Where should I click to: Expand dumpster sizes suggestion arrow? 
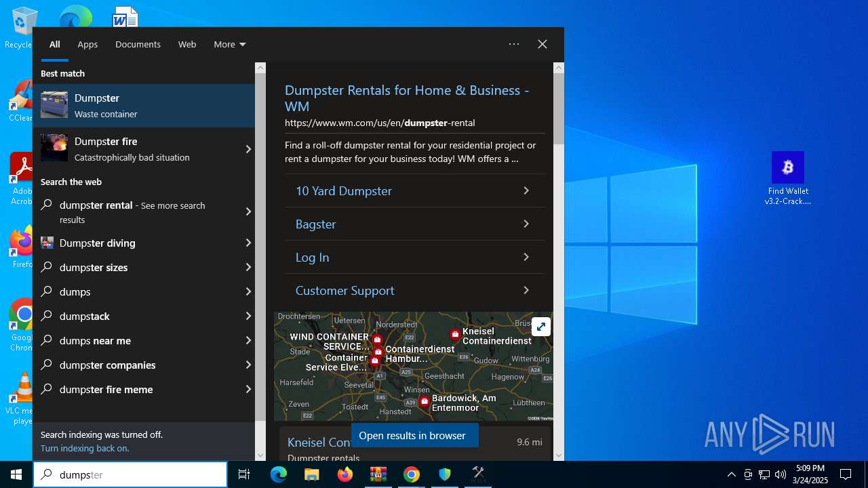pos(248,267)
